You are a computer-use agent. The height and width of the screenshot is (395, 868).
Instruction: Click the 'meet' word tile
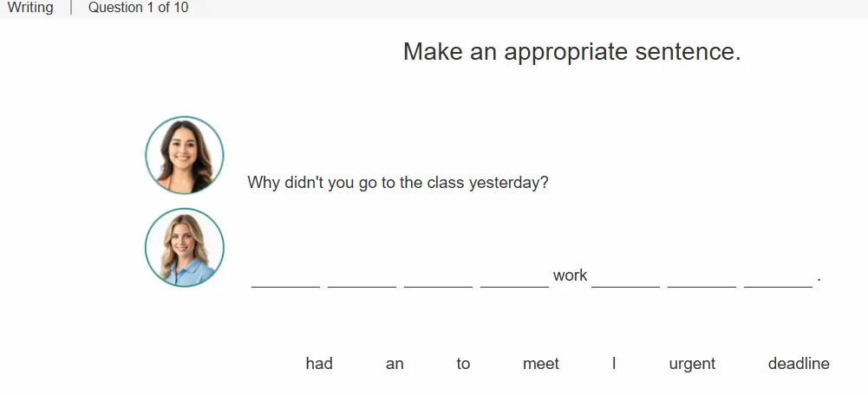click(541, 364)
